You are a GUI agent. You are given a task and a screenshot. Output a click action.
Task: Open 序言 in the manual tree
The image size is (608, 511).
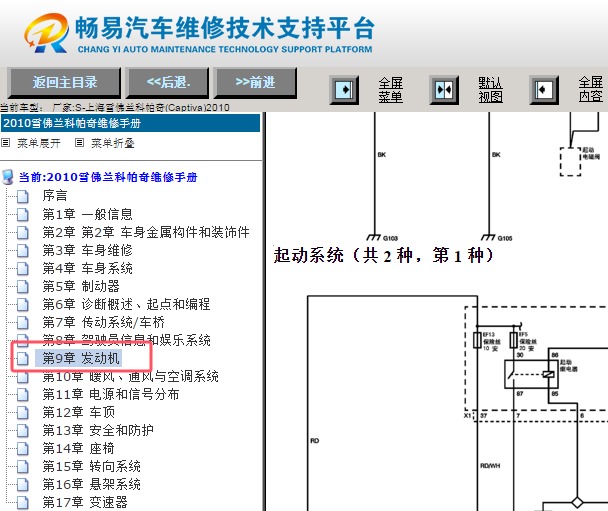pyautogui.click(x=55, y=195)
